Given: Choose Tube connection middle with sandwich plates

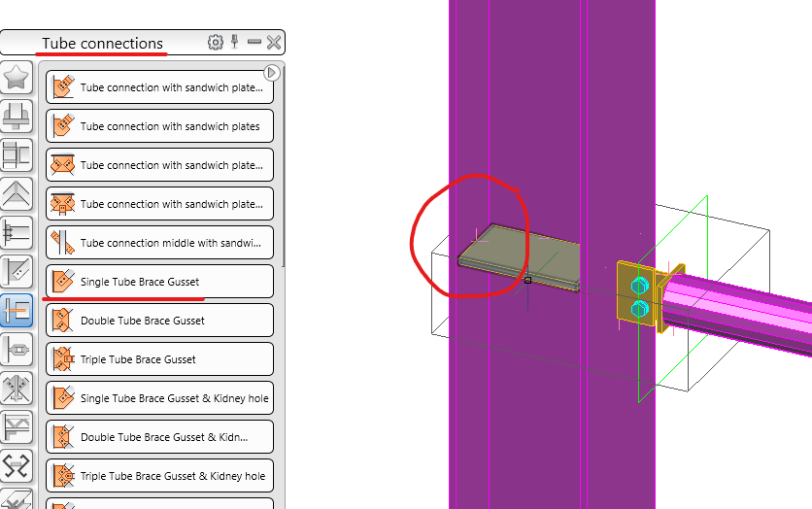Looking at the screenshot, I should coord(159,242).
